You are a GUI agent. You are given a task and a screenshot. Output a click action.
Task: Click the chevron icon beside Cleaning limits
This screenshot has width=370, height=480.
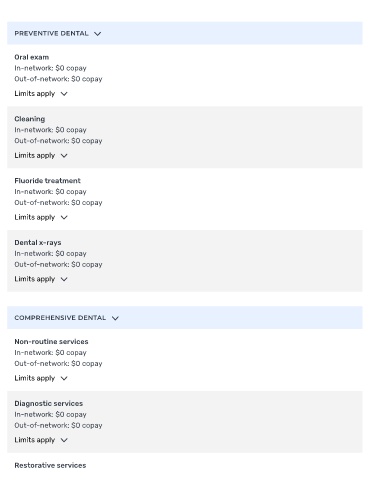click(x=64, y=156)
